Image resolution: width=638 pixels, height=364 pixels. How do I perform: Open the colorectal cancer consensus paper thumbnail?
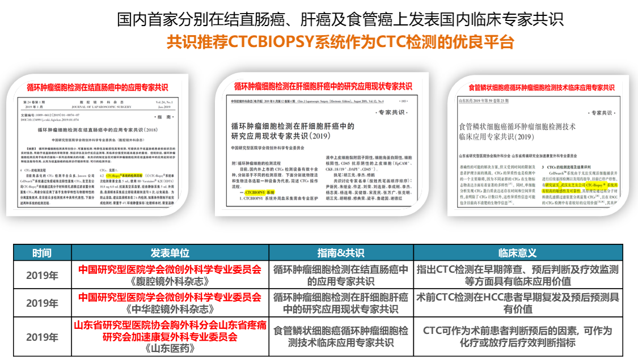click(97, 145)
